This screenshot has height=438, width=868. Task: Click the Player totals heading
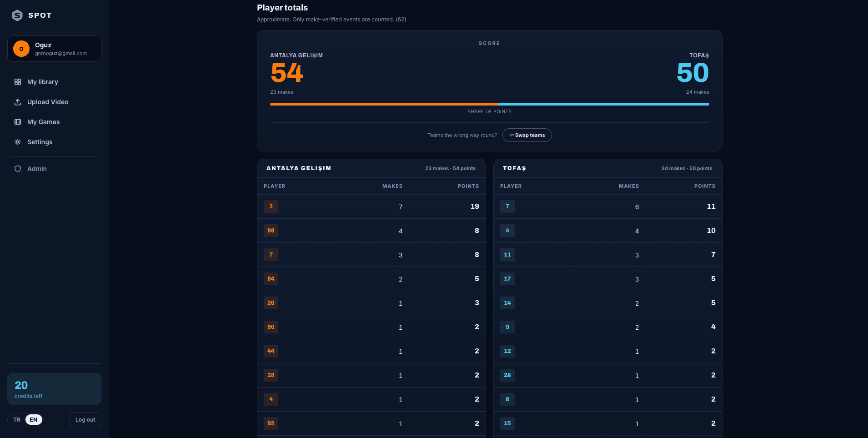click(282, 8)
